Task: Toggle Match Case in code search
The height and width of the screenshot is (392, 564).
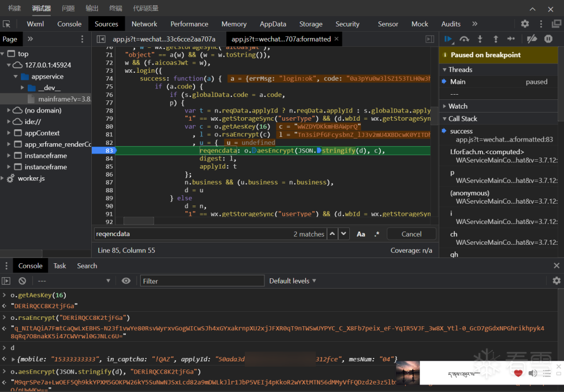Action: 361,234
